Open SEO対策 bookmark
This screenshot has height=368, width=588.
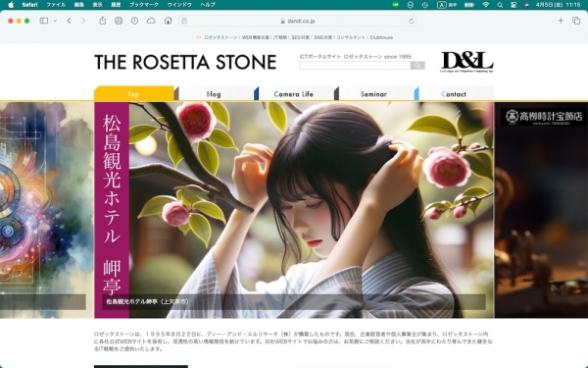(301, 37)
